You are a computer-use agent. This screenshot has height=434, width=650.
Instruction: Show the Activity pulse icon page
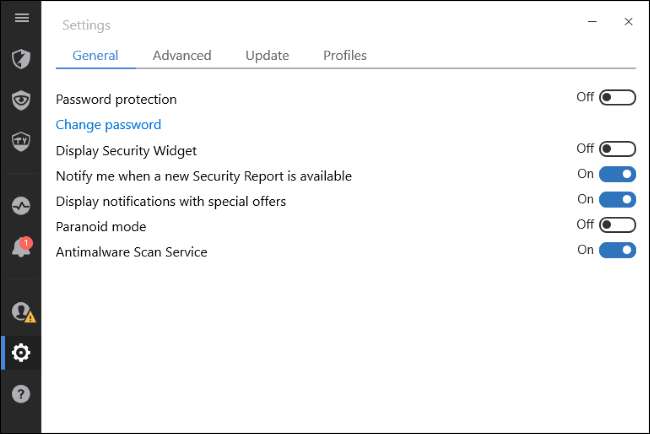[x=21, y=204]
